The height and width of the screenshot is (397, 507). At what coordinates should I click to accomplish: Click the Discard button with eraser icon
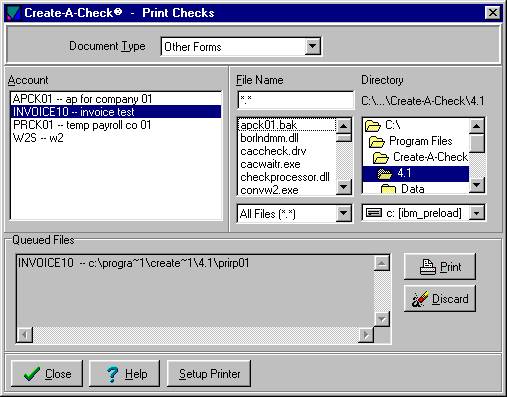440,298
